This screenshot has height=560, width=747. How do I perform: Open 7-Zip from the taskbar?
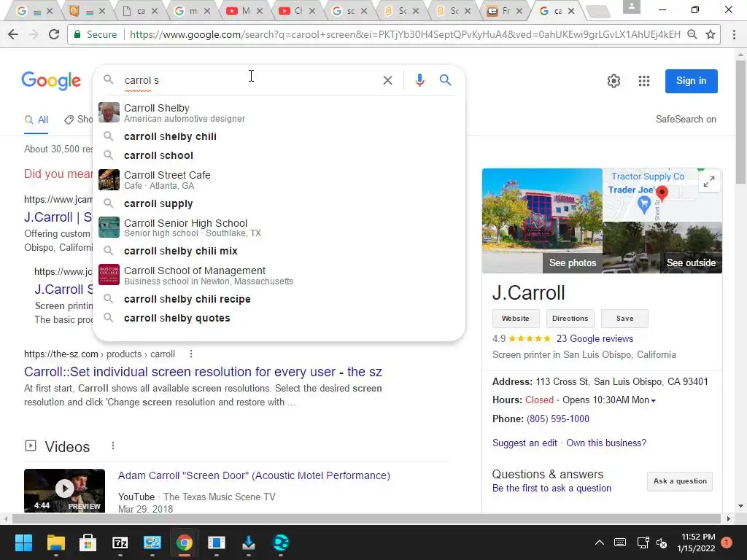pyautogui.click(x=120, y=542)
